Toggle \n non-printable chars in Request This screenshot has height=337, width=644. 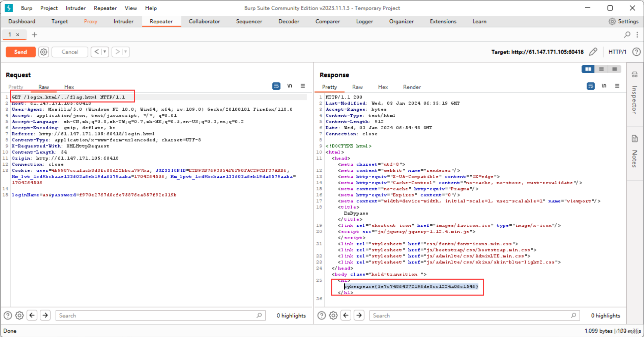point(290,86)
